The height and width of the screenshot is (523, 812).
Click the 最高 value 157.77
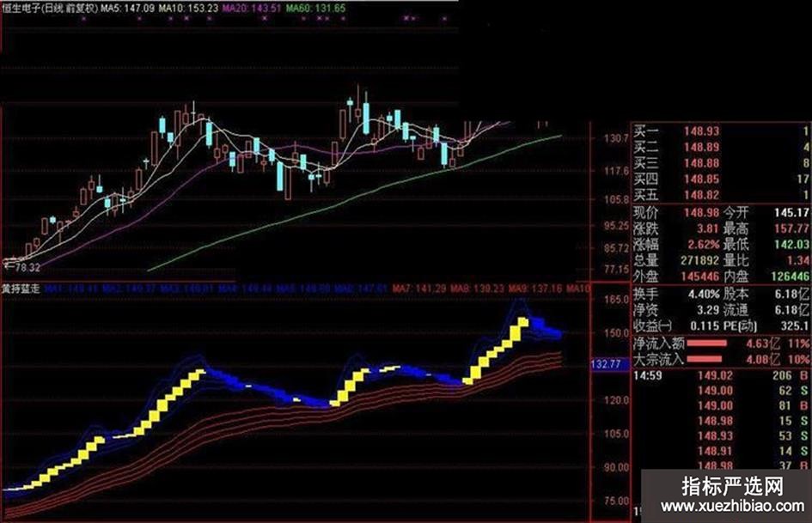click(791, 228)
